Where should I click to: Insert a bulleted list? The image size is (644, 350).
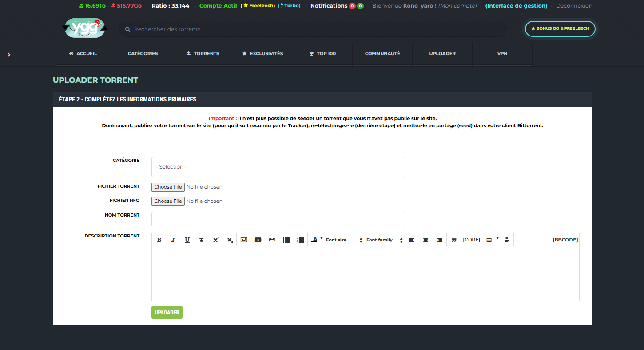point(286,240)
